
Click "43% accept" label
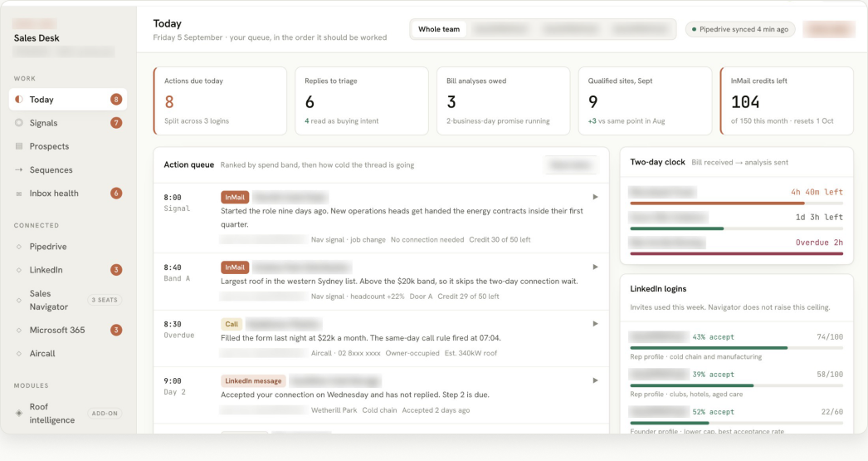[x=713, y=337]
